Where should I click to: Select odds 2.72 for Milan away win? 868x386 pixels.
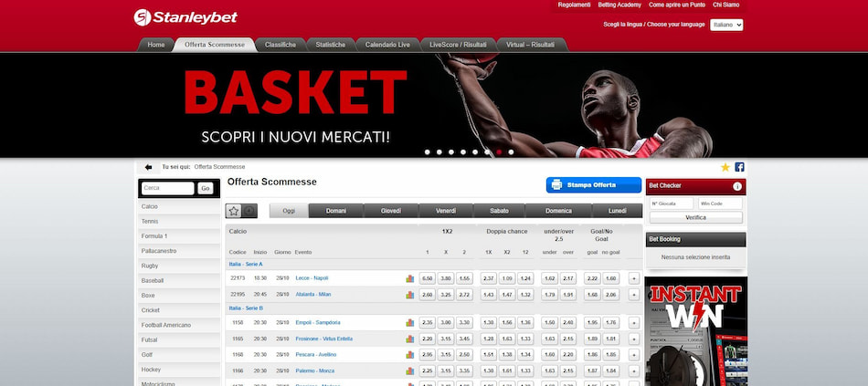point(464,295)
